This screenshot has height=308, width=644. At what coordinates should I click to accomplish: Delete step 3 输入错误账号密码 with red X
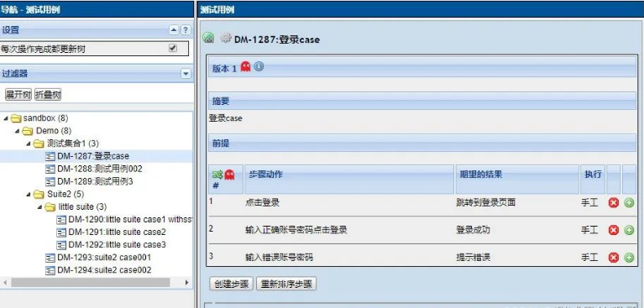614,258
